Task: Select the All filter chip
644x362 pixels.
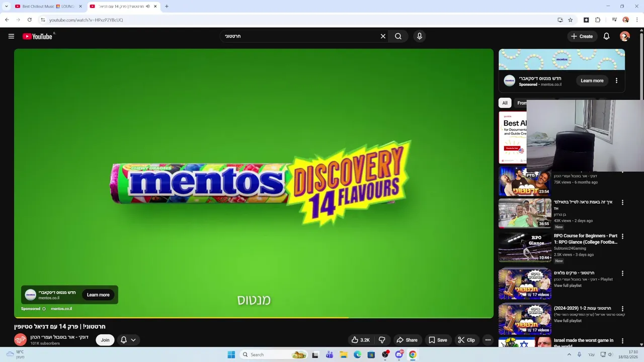Action: click(505, 103)
